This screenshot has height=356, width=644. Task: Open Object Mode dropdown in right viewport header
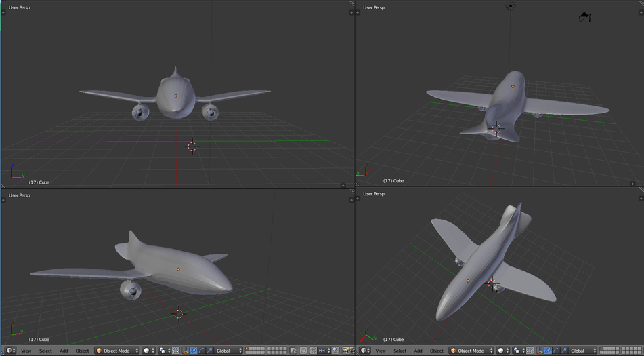coord(471,351)
